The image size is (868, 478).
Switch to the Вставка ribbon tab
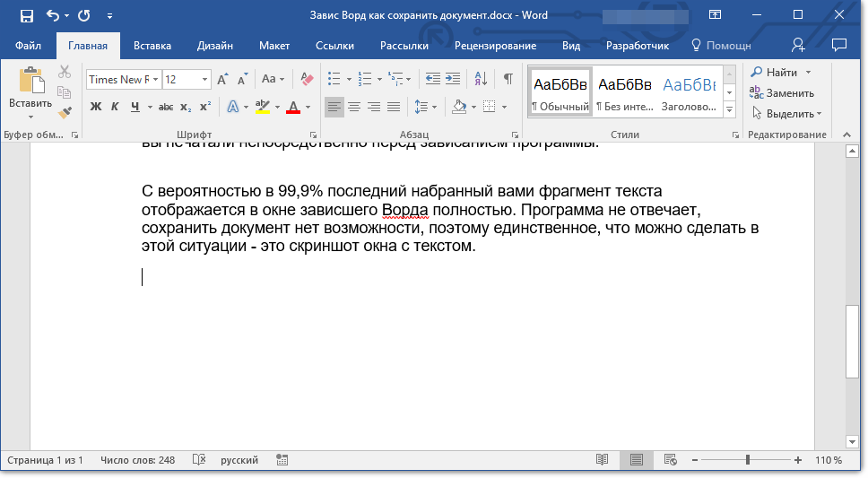tap(152, 46)
